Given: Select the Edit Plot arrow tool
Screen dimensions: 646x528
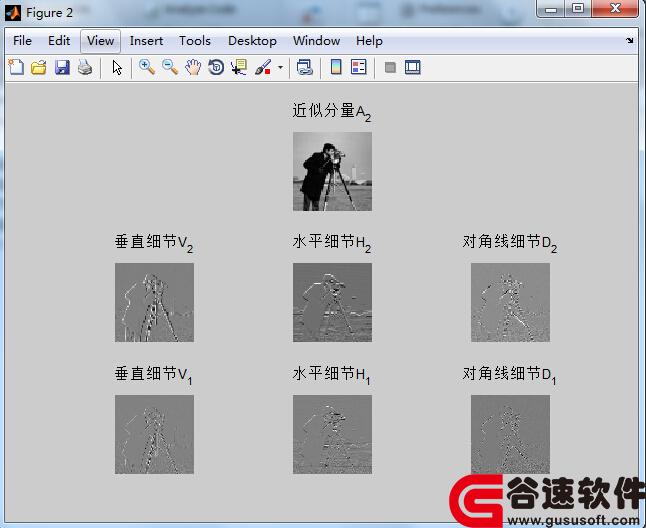Looking at the screenshot, I should coord(117,68).
